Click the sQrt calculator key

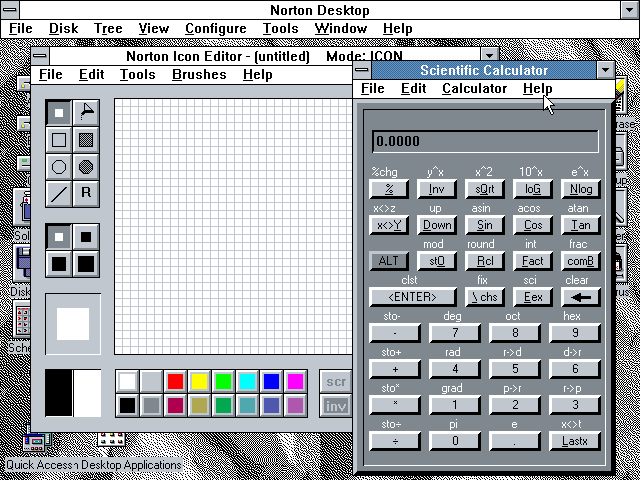(484, 189)
